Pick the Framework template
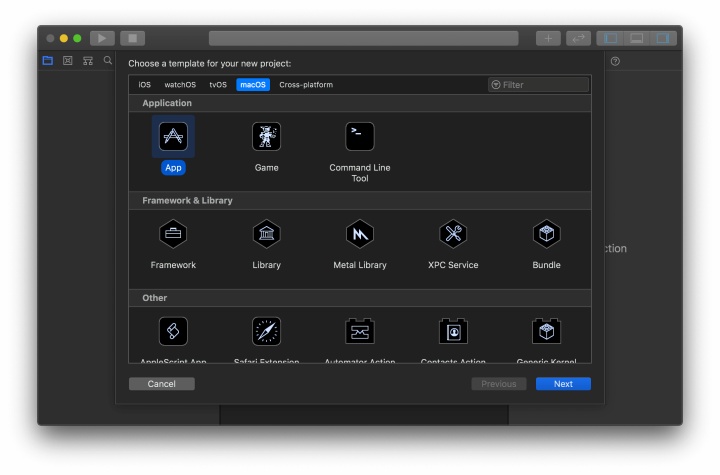Image resolution: width=720 pixels, height=475 pixels. tap(173, 234)
